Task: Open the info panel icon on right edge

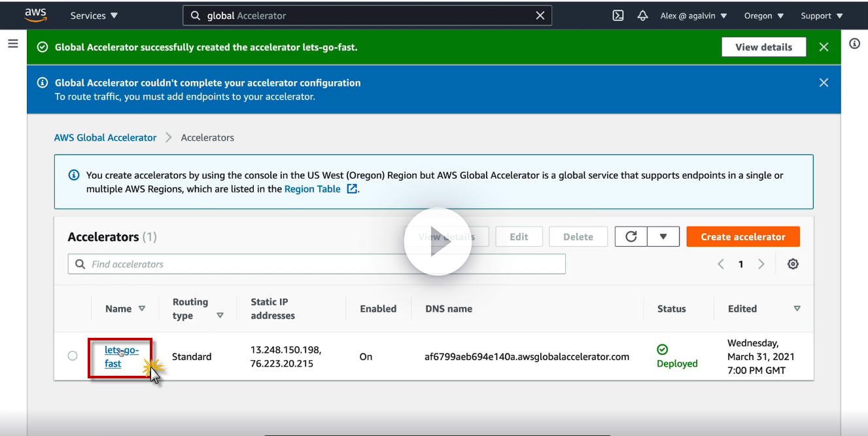Action: pos(854,44)
